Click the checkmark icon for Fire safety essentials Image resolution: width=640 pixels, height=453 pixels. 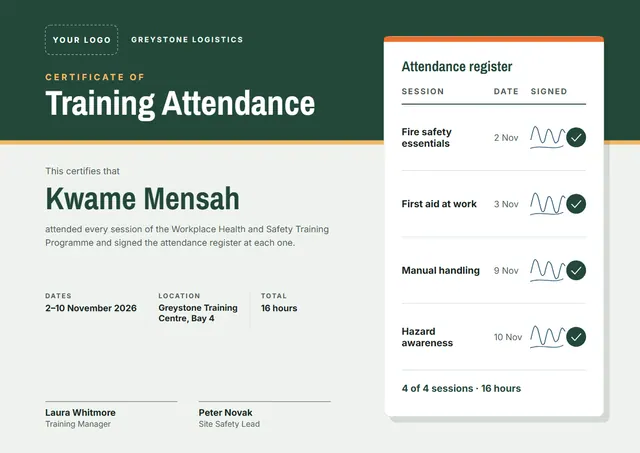pyautogui.click(x=576, y=138)
